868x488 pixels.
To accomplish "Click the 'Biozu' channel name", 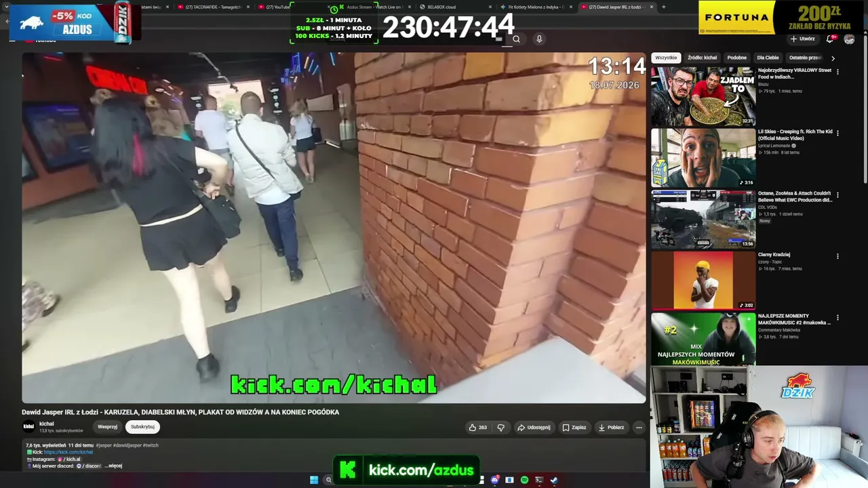I will [763, 84].
